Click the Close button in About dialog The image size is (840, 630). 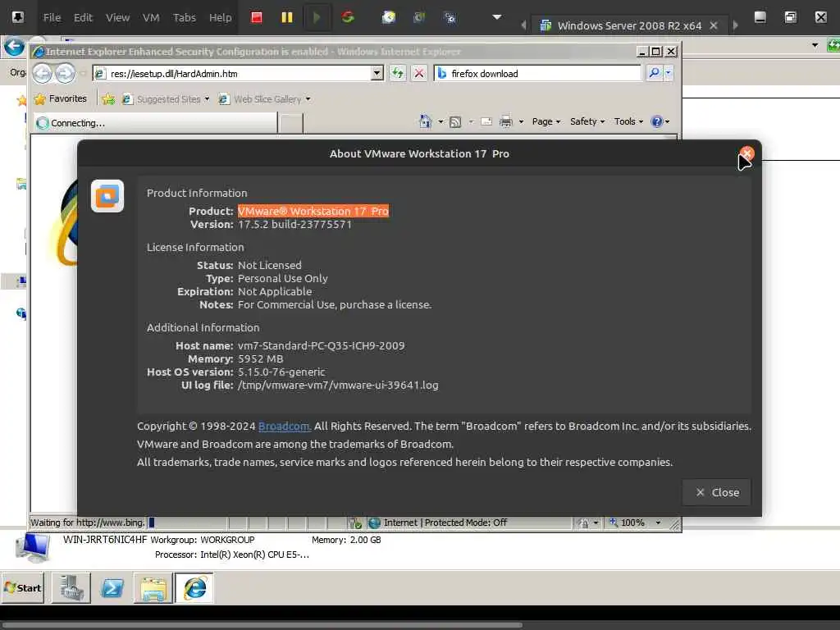click(x=717, y=492)
